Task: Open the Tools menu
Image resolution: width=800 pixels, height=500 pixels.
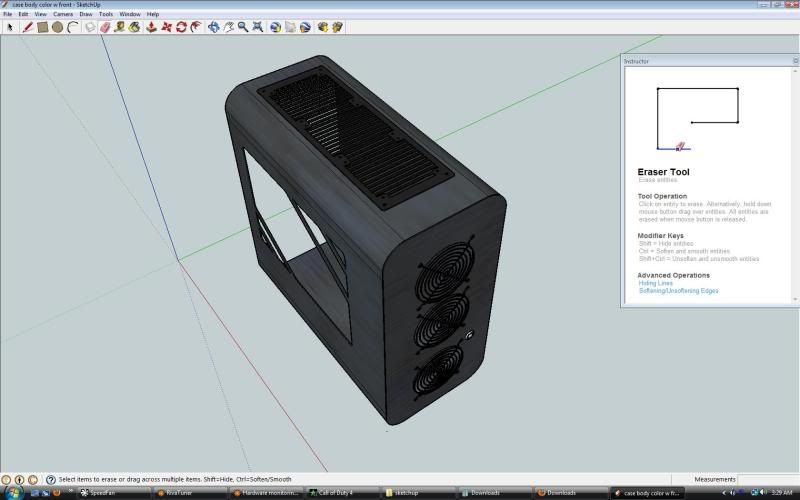Action: (106, 14)
